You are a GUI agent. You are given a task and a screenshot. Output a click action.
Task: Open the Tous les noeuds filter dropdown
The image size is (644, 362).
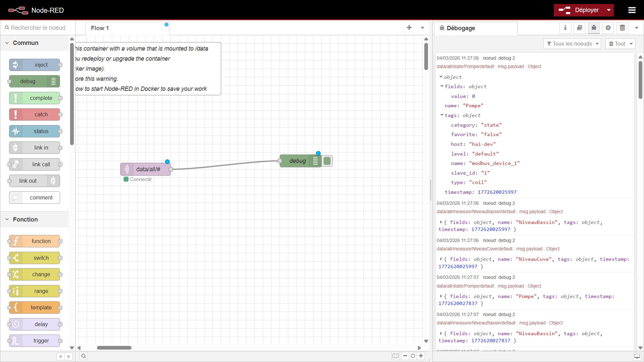coord(572,44)
